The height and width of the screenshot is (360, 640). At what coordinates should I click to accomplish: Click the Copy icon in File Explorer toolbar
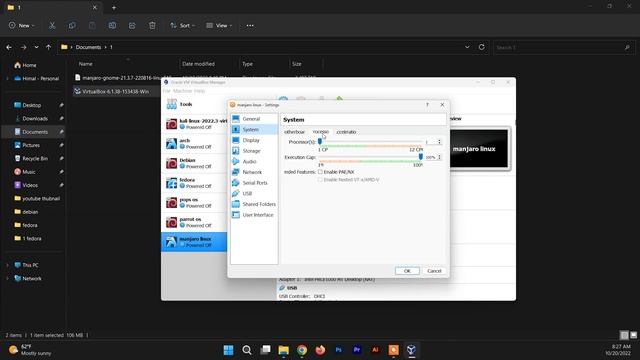(72, 25)
